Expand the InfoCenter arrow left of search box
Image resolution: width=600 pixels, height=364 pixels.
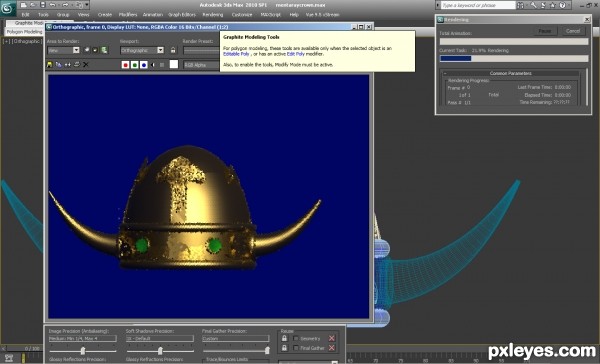[x=438, y=5]
